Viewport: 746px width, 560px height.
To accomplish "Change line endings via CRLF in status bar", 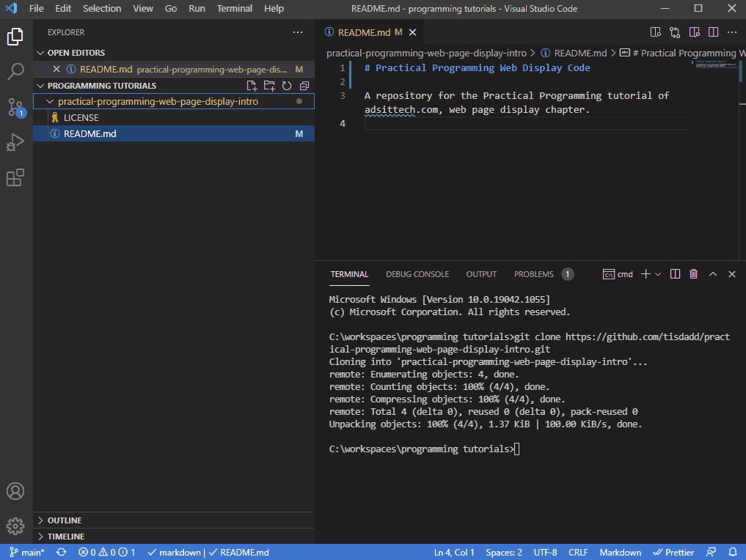I will tap(578, 552).
